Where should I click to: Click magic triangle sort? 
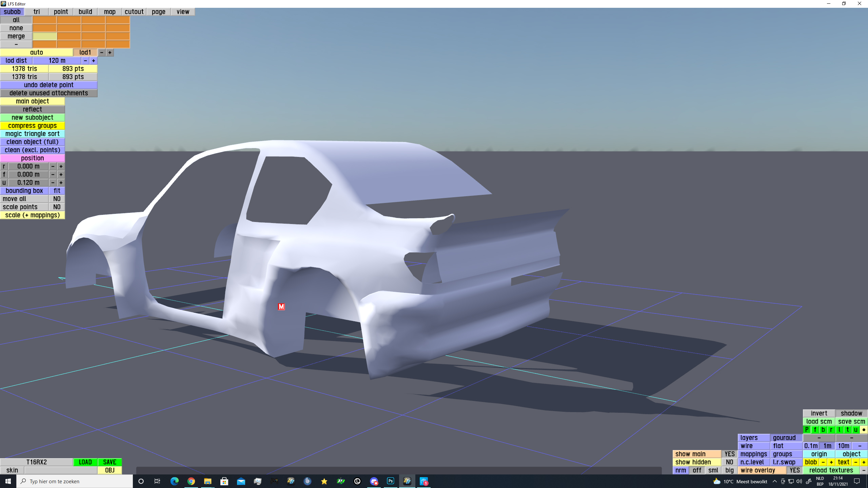[32, 134]
